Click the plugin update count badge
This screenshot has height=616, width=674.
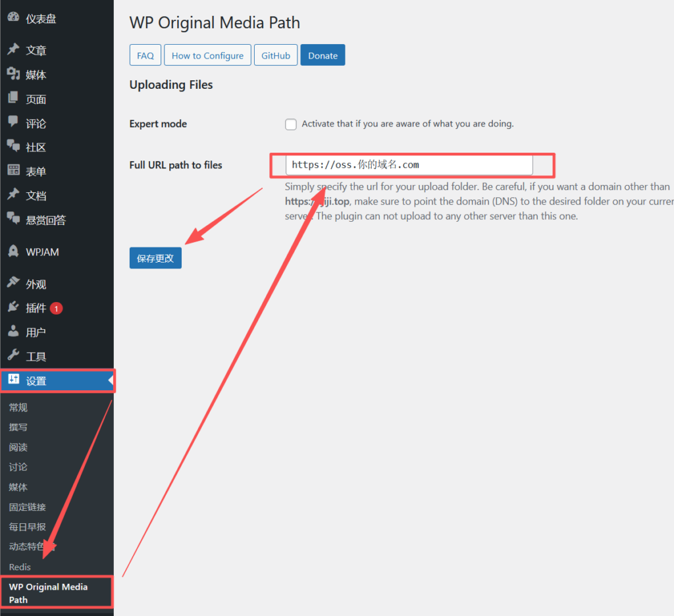click(57, 308)
